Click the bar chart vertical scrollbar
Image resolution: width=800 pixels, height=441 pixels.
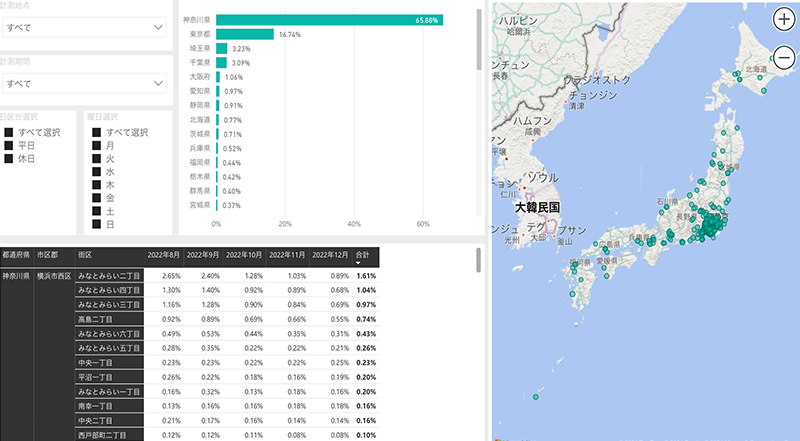479,40
